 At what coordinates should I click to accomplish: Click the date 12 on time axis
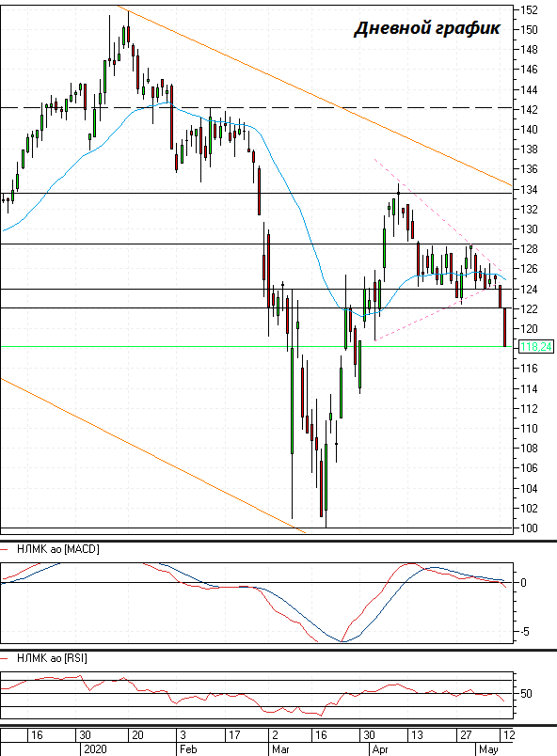(509, 735)
